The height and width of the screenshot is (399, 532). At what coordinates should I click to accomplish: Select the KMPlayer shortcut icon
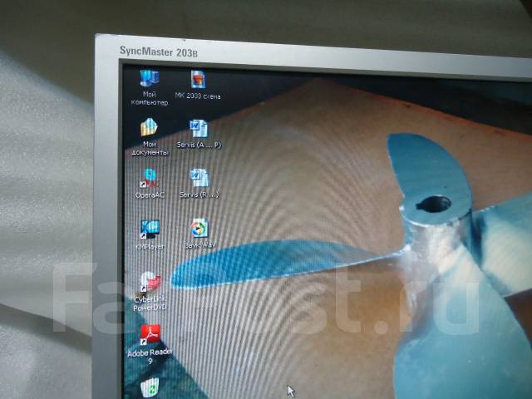pyautogui.click(x=150, y=229)
